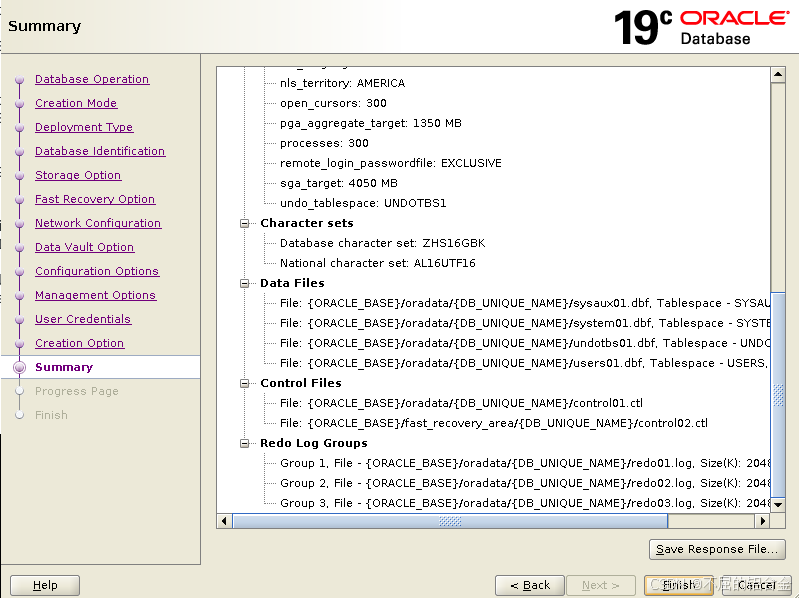Select the Control Files heading
The height and width of the screenshot is (598, 799).
[x=301, y=383]
